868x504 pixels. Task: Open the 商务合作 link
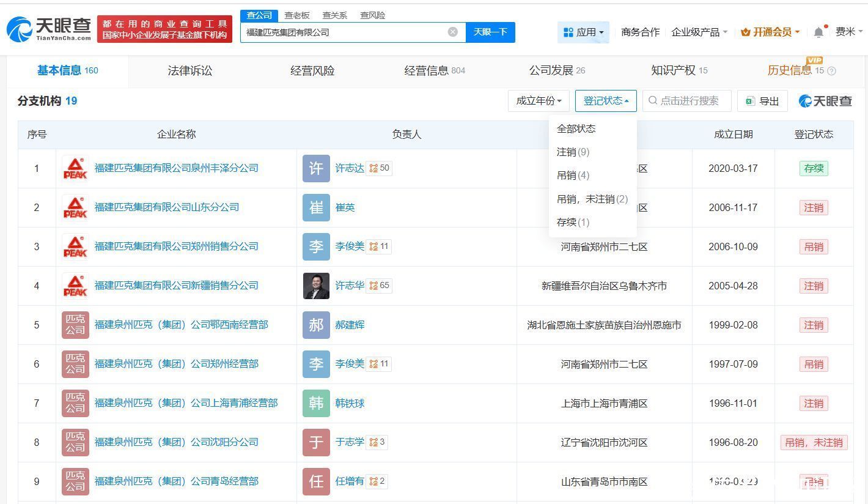[640, 32]
